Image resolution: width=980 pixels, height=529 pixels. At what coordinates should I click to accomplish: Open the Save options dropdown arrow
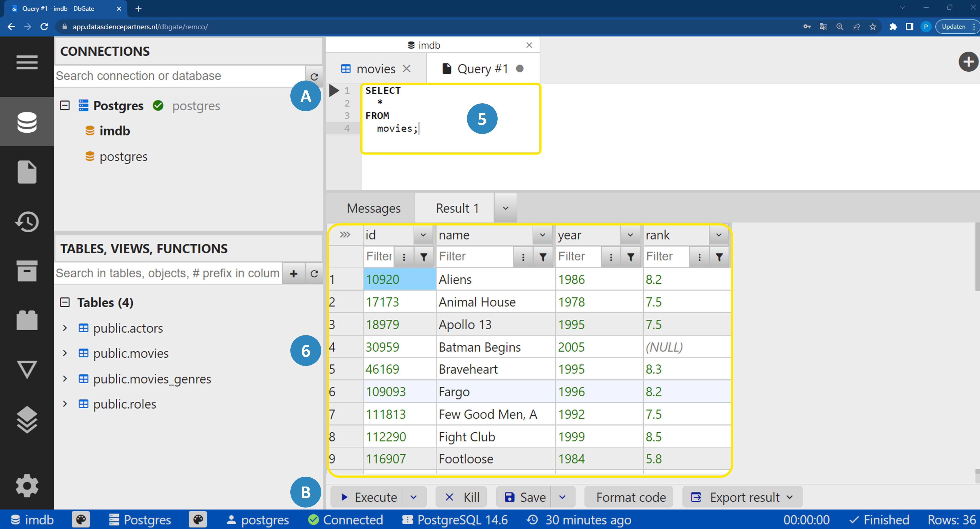click(x=562, y=497)
